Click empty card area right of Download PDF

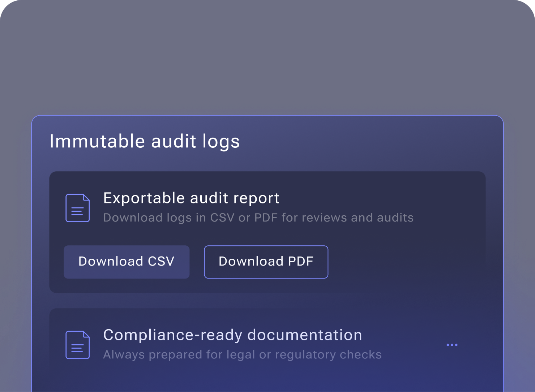click(x=405, y=262)
